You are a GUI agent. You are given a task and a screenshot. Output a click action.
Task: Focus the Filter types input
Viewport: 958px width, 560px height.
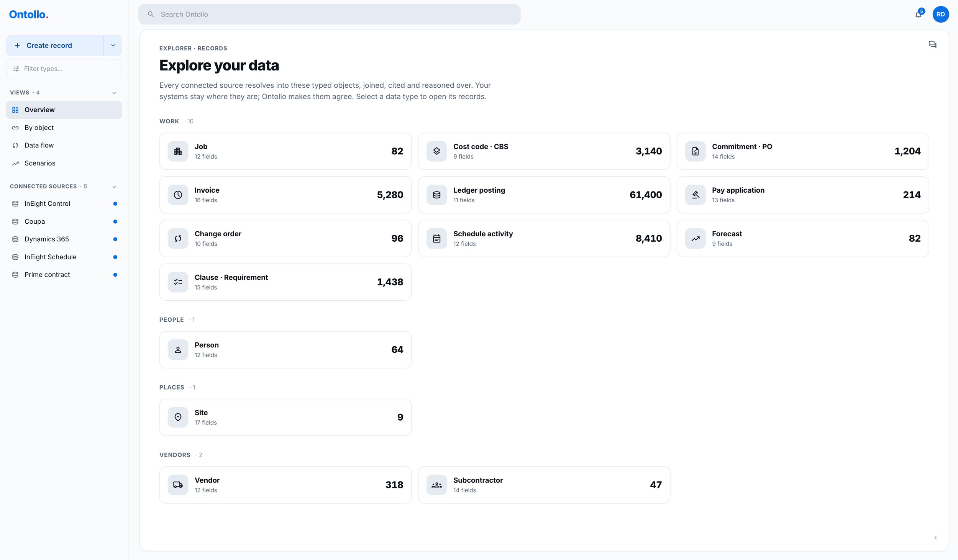64,69
